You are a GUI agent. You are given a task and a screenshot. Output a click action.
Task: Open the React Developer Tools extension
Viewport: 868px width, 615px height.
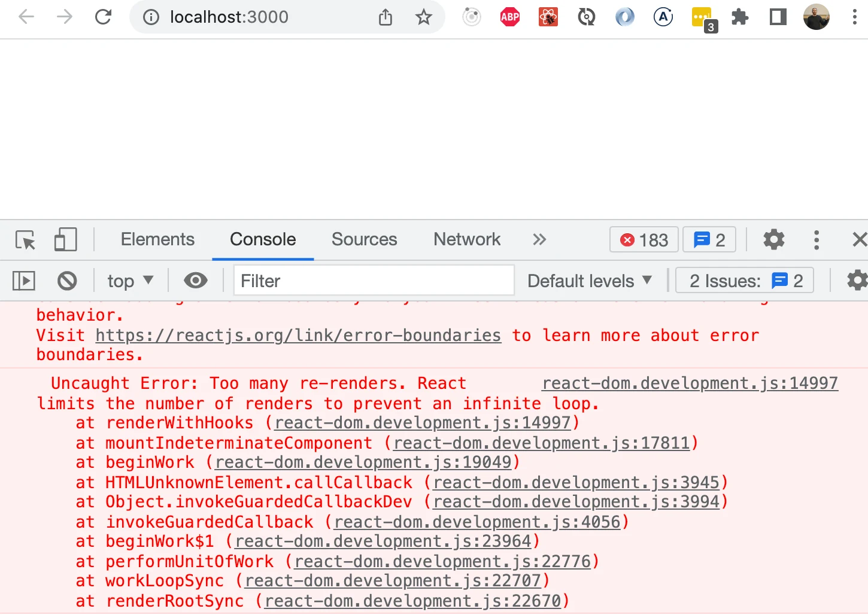tap(548, 17)
